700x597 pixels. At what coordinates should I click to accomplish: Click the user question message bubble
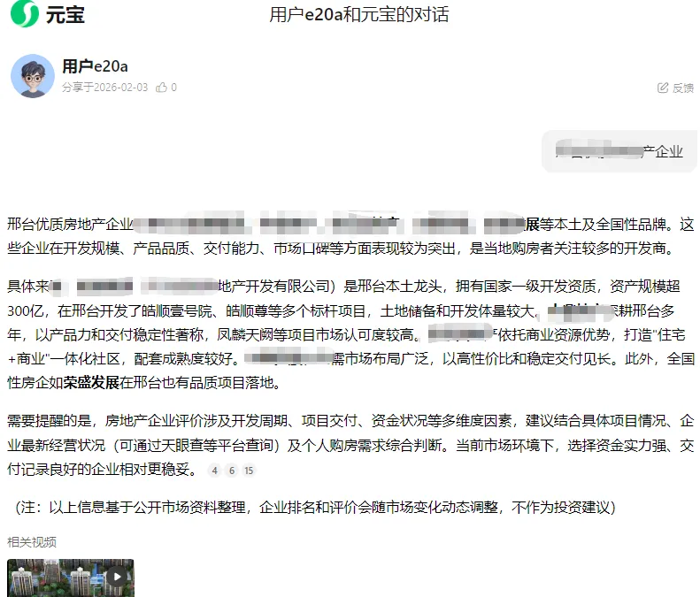pyautogui.click(x=619, y=151)
